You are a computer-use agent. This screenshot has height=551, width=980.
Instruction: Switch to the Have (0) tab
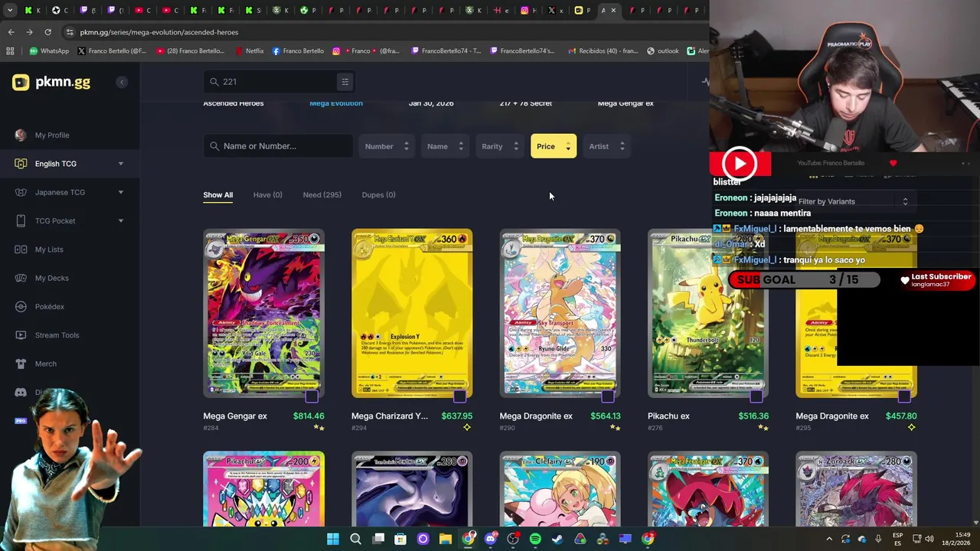[x=268, y=195]
